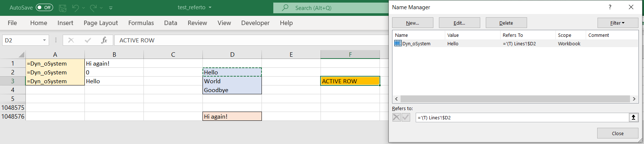Viewport: 644px width, 144px height.
Task: Toggle the AutoSave switch
Action: click(x=44, y=7)
